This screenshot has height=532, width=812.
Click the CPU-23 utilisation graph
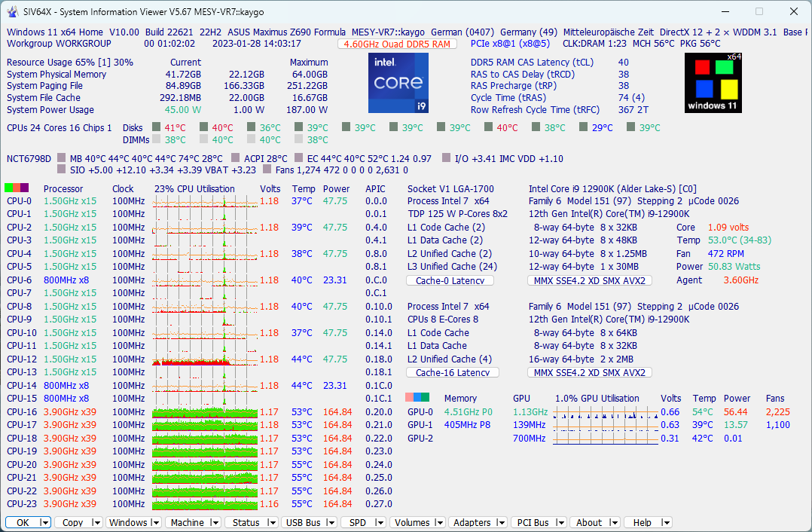coord(205,504)
